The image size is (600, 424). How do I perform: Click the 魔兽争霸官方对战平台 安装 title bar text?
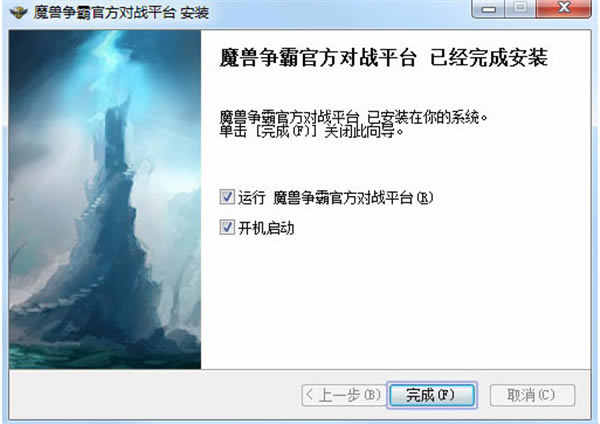[121, 13]
